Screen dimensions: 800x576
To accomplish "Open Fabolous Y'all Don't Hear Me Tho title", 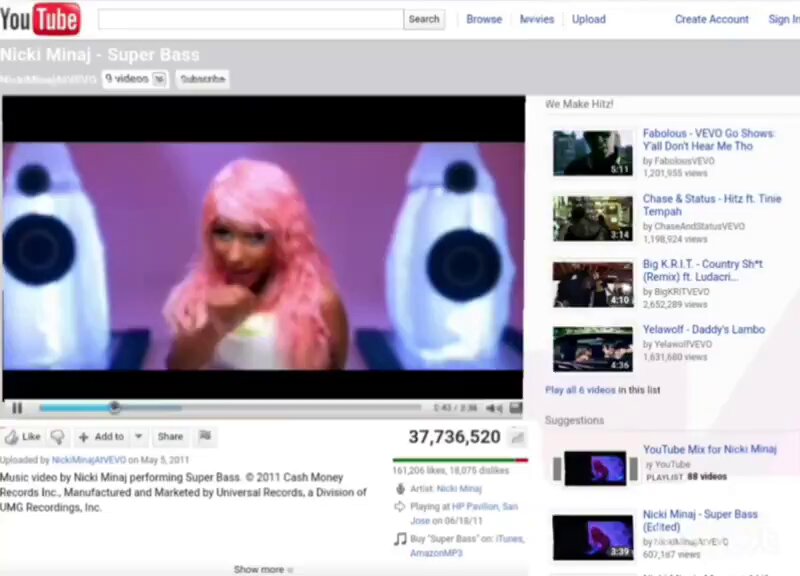I will click(709, 140).
